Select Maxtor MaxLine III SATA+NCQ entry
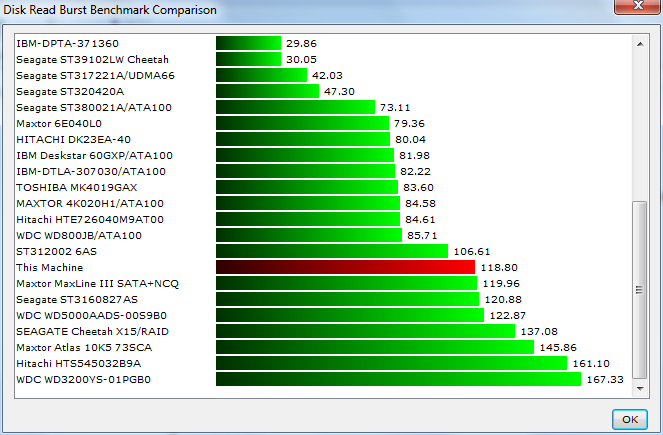 (97, 284)
